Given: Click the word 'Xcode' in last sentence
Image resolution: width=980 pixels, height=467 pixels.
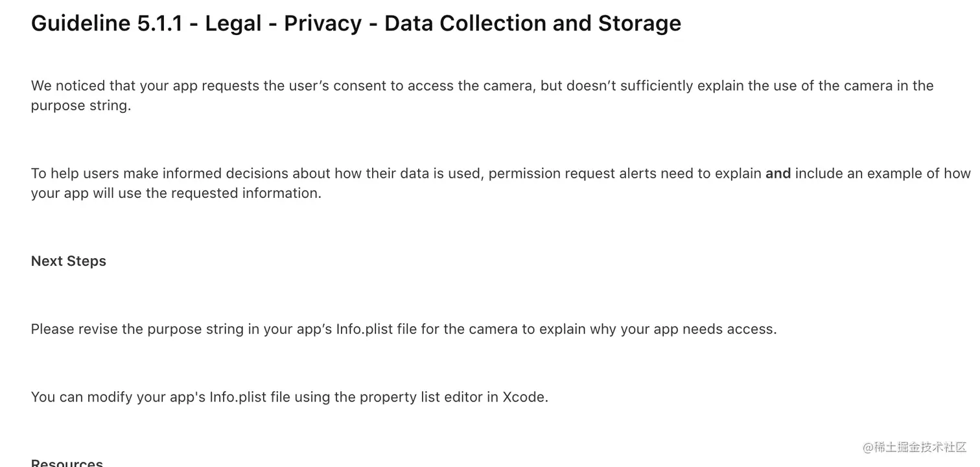Looking at the screenshot, I should coord(526,397).
